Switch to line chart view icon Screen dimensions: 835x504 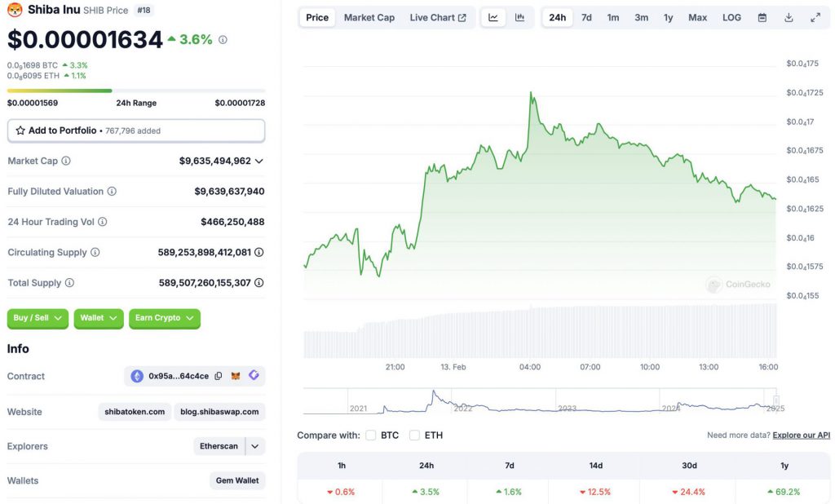(493, 18)
